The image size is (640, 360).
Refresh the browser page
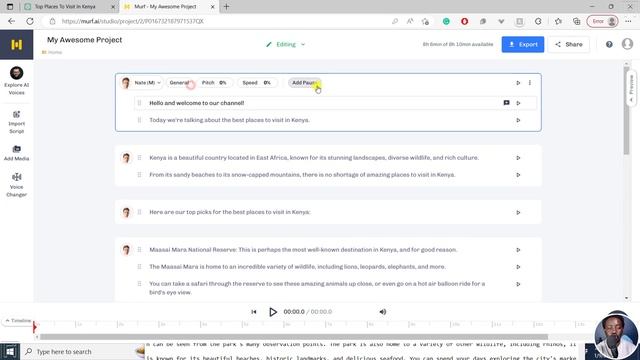30,21
